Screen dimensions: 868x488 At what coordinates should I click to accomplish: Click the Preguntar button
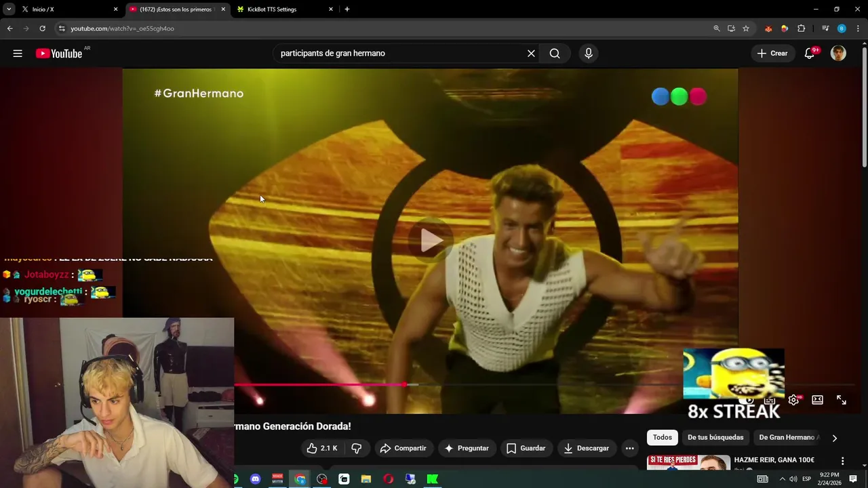click(467, 448)
